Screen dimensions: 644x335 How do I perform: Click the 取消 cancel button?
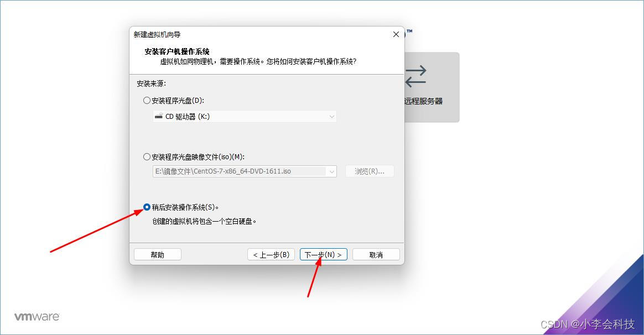tap(376, 254)
